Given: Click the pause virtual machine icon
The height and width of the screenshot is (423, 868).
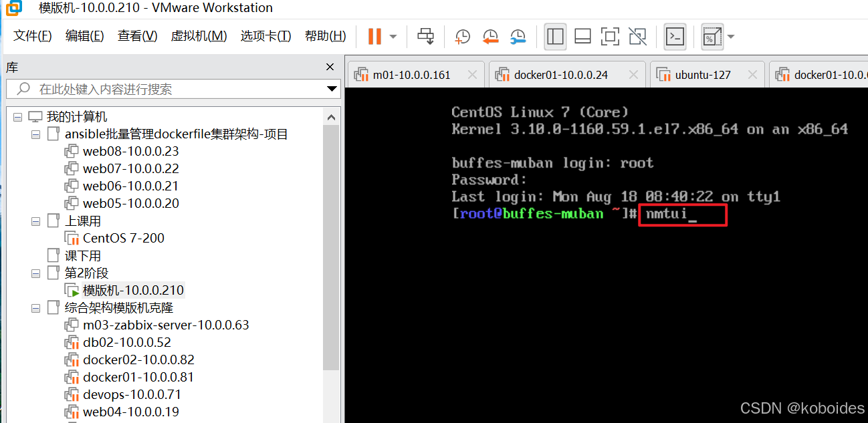Looking at the screenshot, I should (374, 36).
